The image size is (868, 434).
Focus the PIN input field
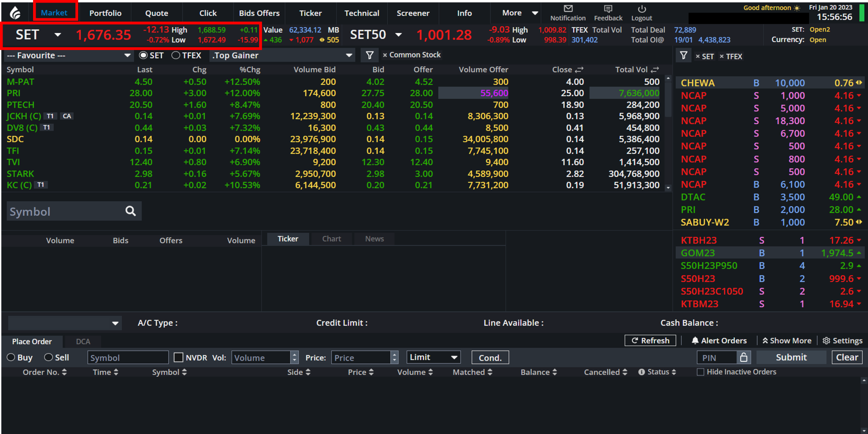pos(717,357)
